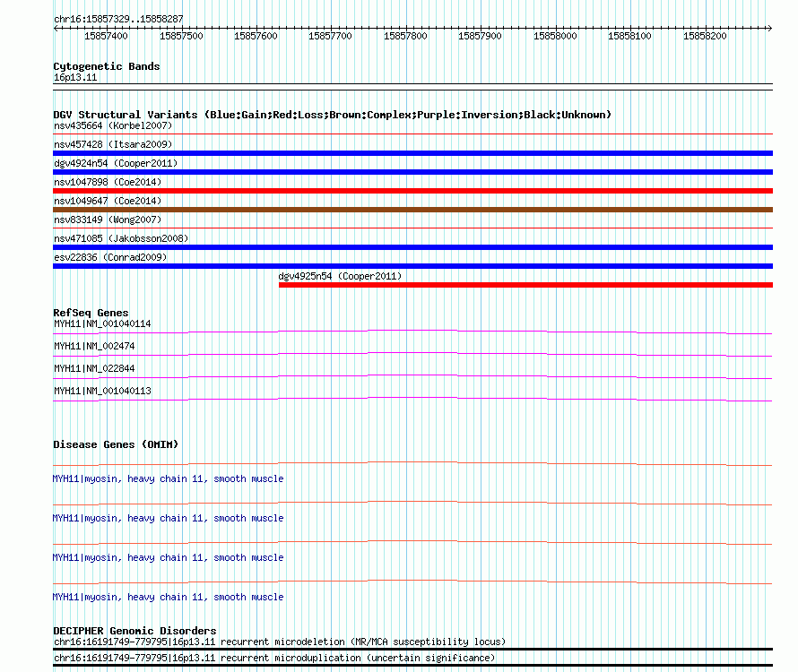
Task: Click the 15858200 ruler position label
Action: point(705,36)
